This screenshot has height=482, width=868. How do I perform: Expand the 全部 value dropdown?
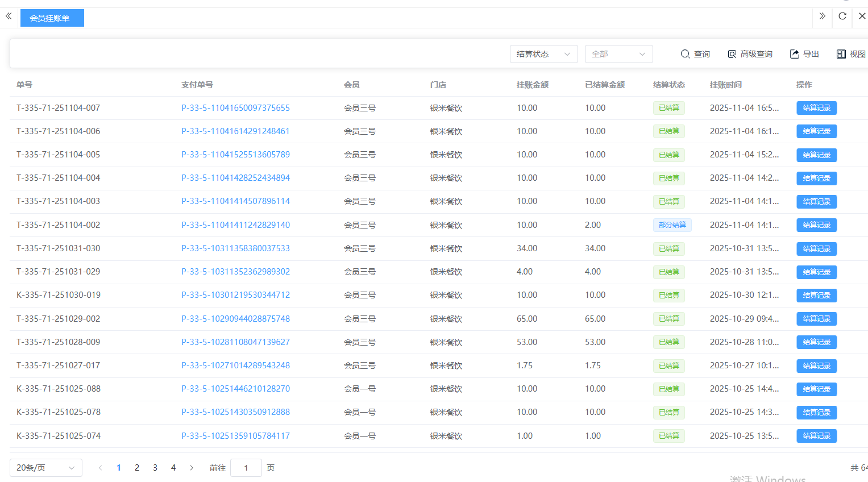coord(618,54)
